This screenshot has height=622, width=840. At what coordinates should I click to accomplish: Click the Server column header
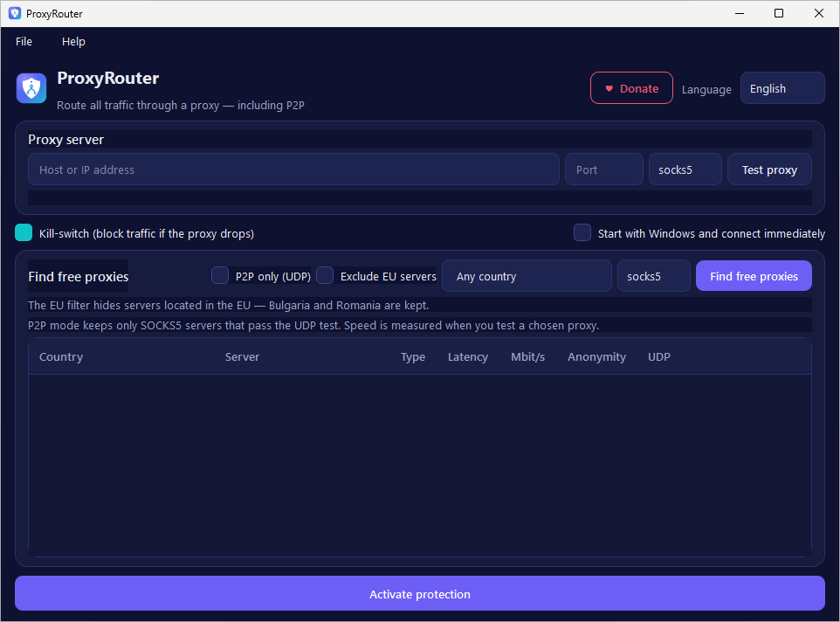242,356
